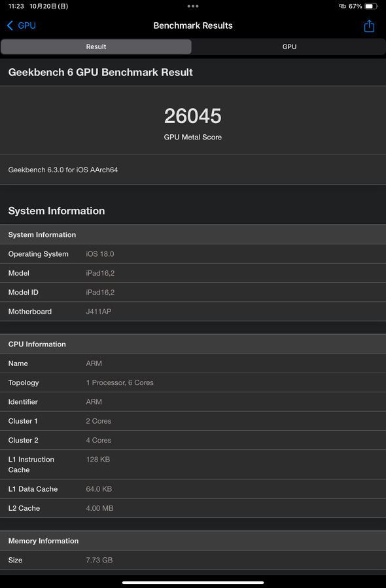Tap the back chevron arrow
The height and width of the screenshot is (588, 386).
tap(9, 26)
